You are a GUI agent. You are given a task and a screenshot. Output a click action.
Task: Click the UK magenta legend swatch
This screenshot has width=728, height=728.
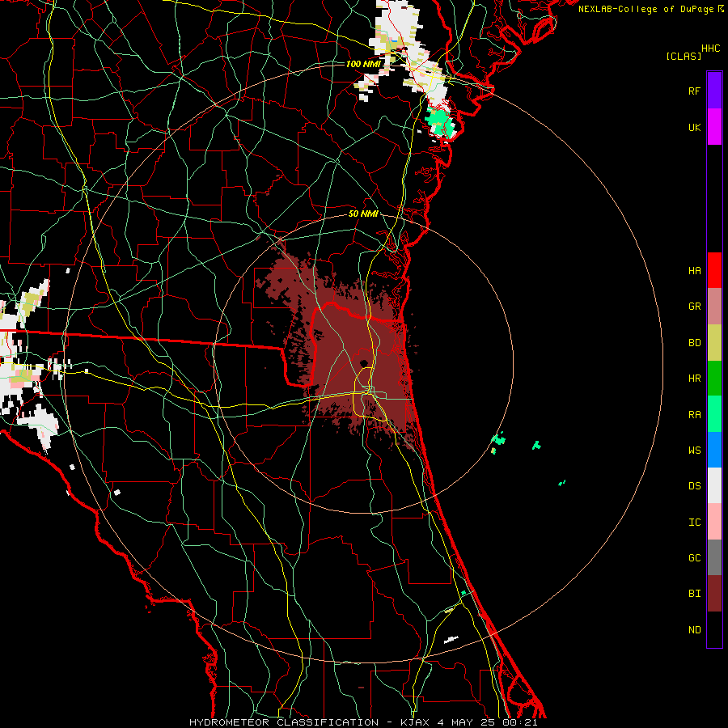pos(714,127)
